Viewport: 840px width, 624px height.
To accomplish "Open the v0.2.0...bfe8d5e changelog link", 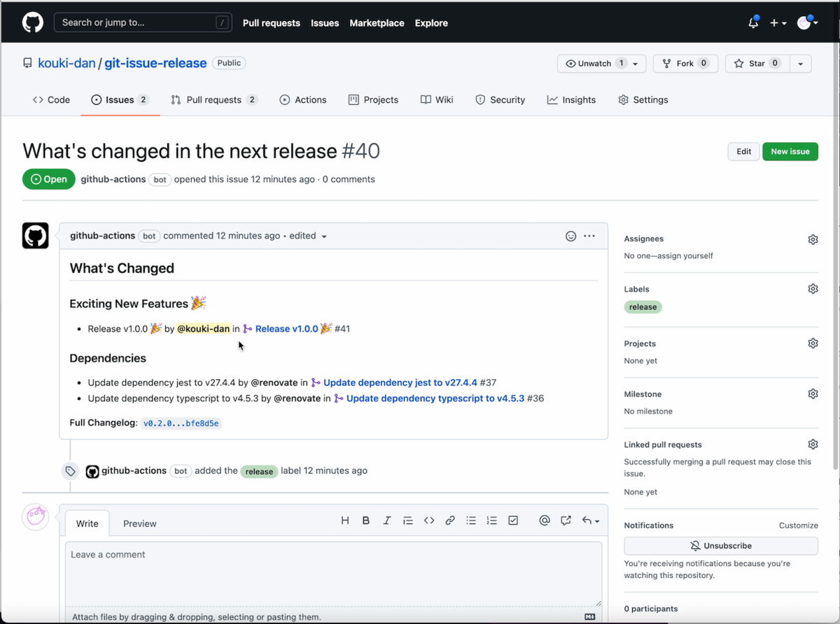I will pos(181,423).
